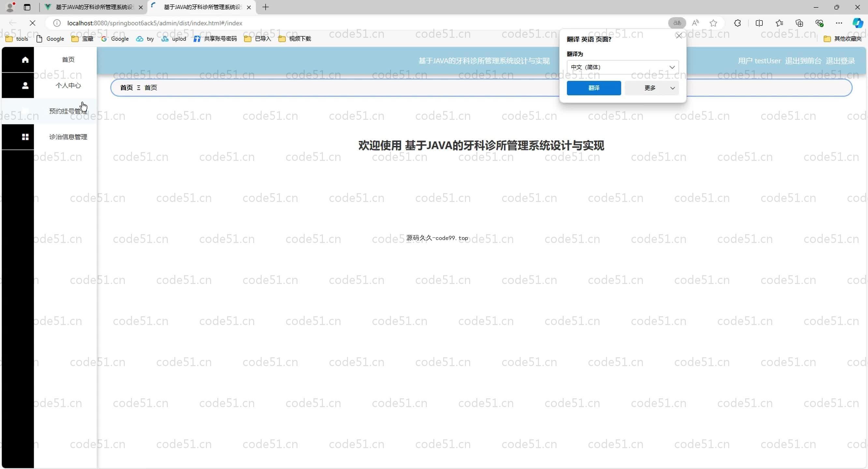The height and width of the screenshot is (469, 868).
Task: Open the 已导入 bookmark folder
Action: point(258,39)
